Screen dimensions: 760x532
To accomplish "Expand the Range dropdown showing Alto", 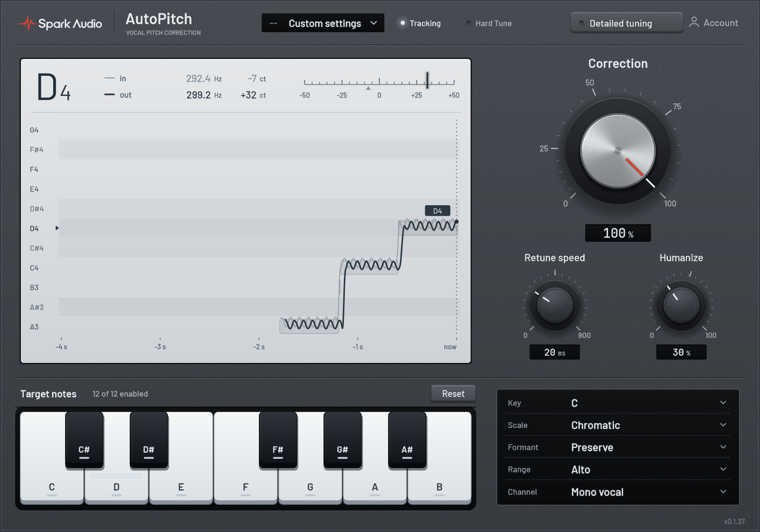I will (617, 469).
